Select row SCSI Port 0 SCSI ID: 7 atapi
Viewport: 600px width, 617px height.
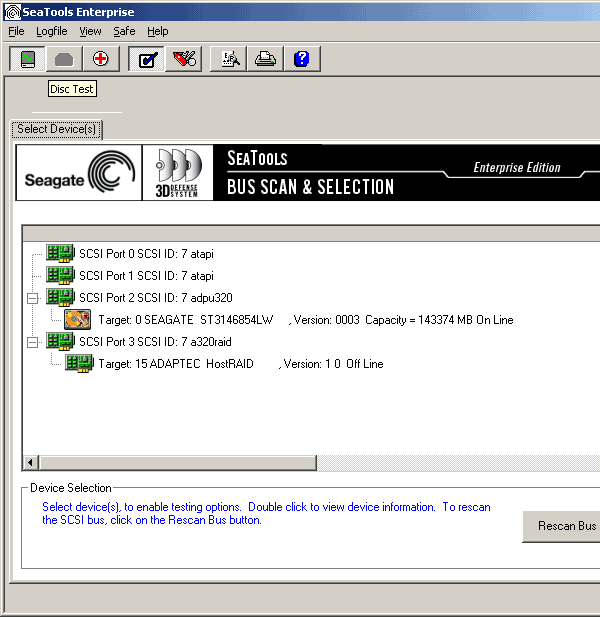[x=146, y=254]
